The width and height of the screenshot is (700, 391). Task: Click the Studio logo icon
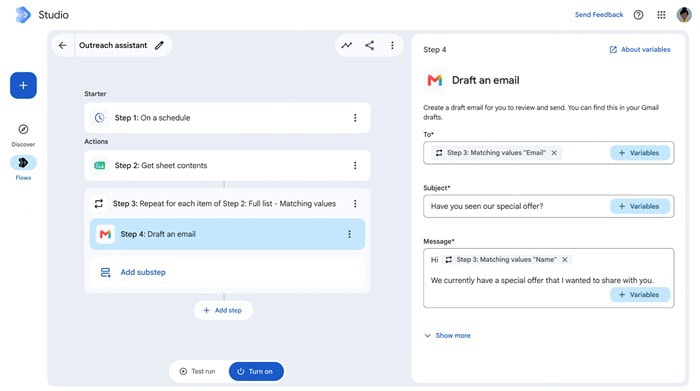[23, 15]
